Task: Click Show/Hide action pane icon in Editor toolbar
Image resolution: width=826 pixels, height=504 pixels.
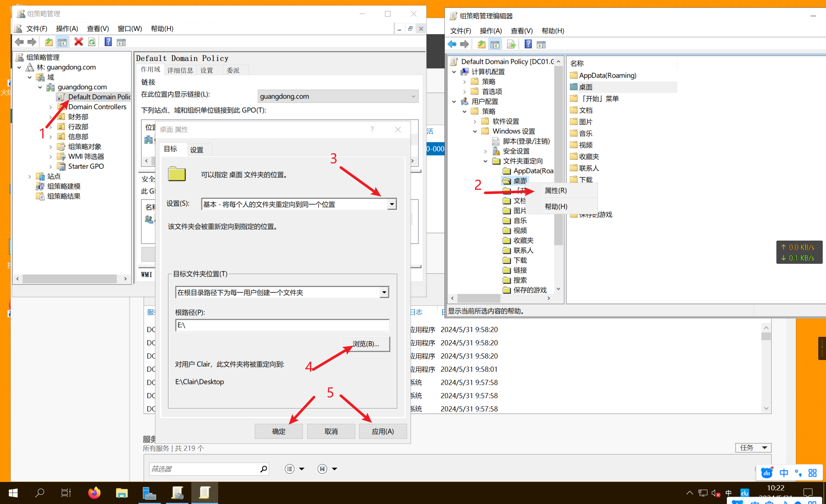Action: click(541, 45)
